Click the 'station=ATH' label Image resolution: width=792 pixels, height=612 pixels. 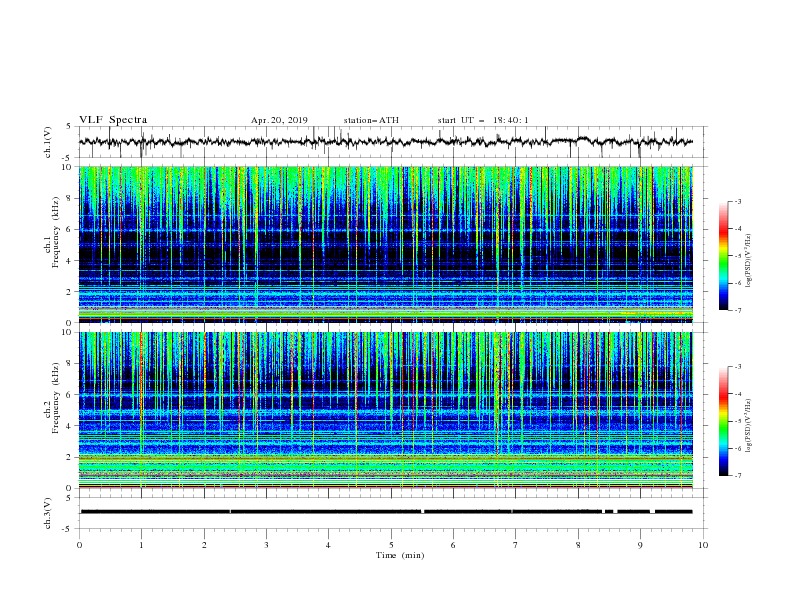tap(371, 120)
